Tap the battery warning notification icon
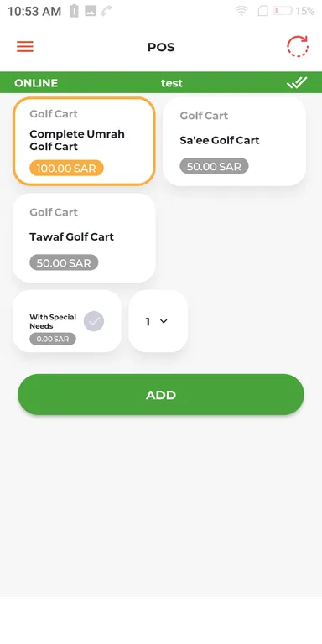The width and height of the screenshot is (322, 644). coord(74,11)
